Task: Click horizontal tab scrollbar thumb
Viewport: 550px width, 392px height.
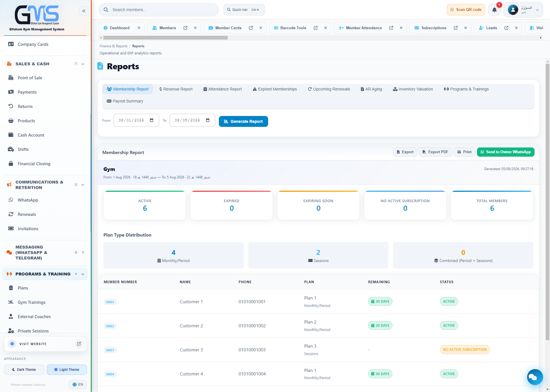Action: pos(166,38)
